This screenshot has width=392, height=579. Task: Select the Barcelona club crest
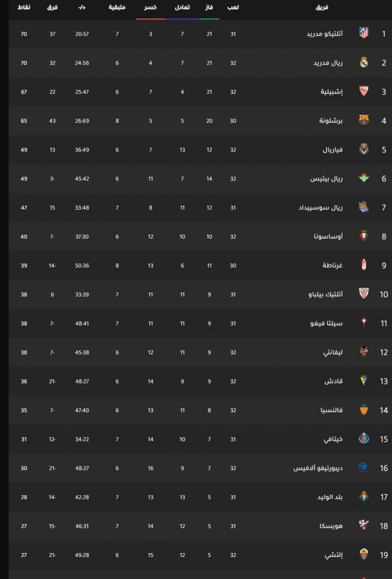364,120
